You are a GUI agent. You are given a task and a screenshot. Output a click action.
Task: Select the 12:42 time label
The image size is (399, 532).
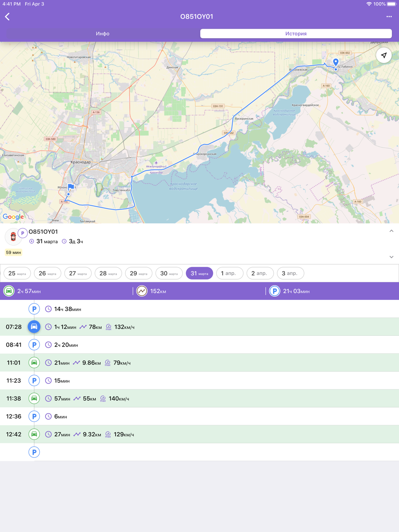coord(14,434)
